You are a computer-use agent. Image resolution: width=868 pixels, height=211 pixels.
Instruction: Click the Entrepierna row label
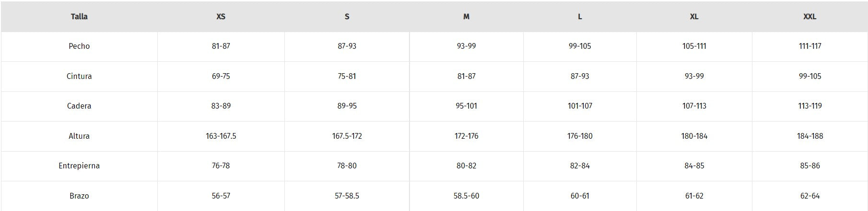tap(79, 166)
